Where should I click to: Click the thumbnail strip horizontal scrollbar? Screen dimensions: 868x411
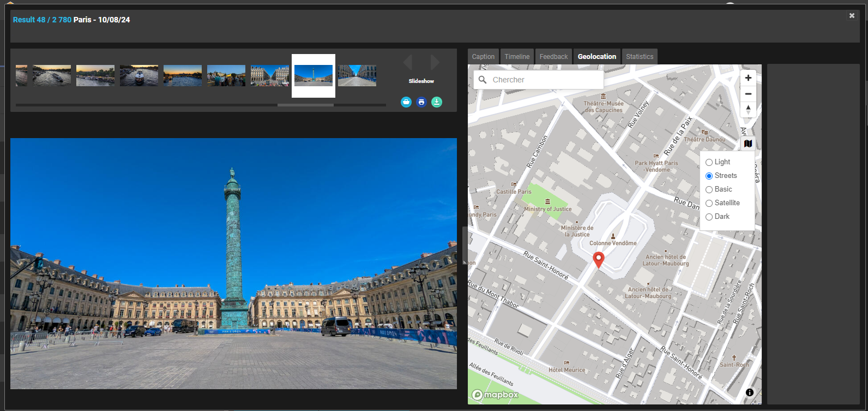coord(305,105)
